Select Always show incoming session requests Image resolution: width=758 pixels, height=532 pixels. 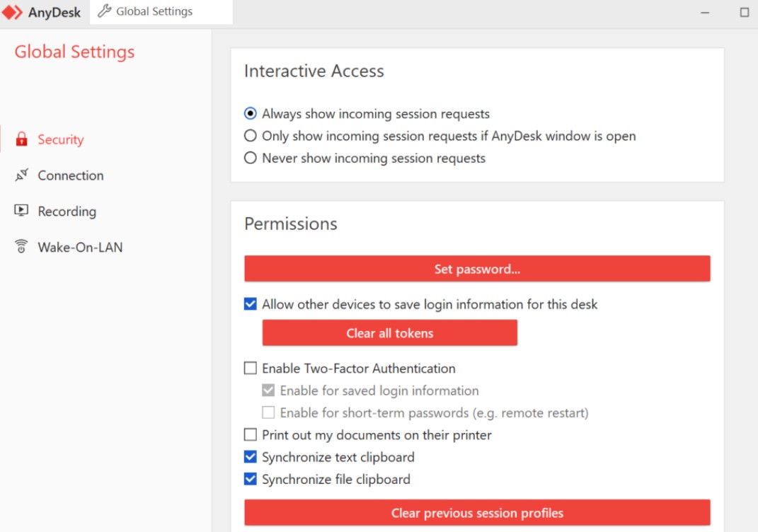pos(251,114)
